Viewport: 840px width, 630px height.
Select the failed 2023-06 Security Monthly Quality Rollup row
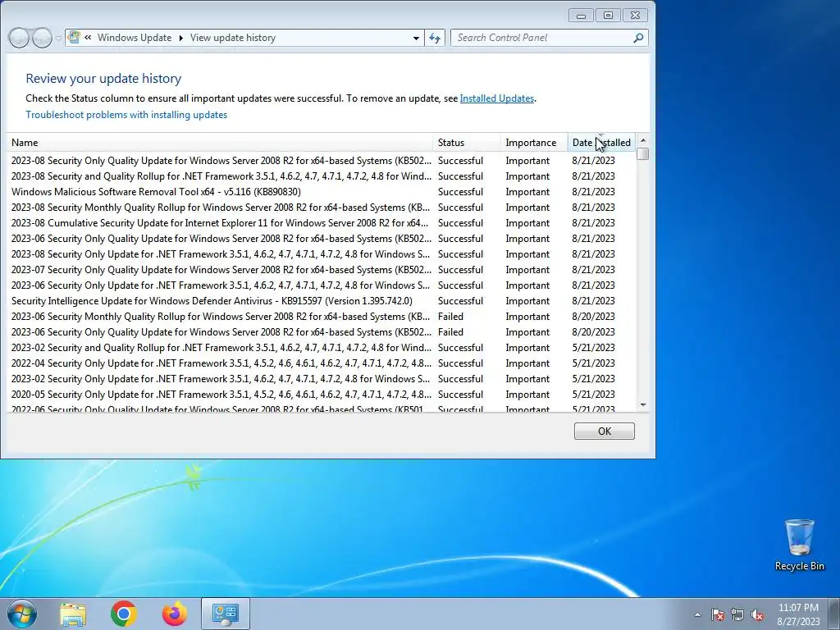click(322, 317)
